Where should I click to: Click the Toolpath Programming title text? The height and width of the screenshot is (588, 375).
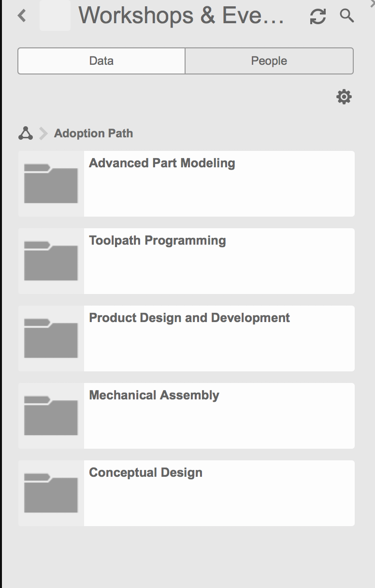click(x=157, y=240)
